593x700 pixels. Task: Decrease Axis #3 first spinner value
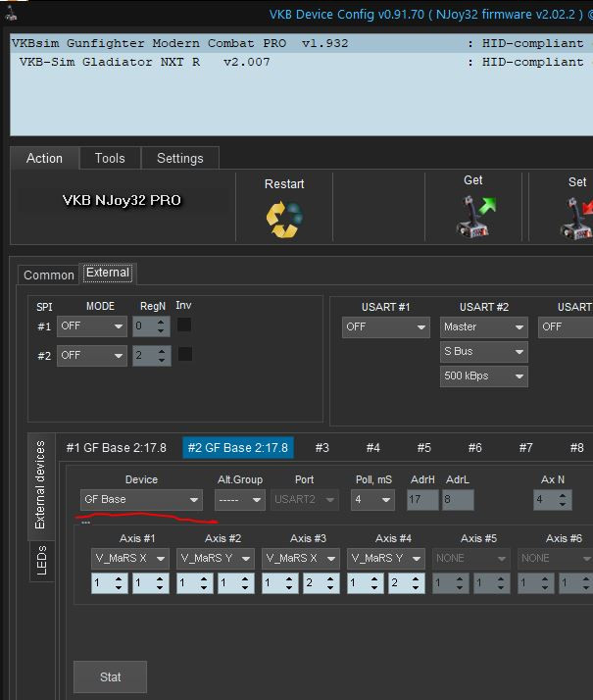[x=289, y=588]
